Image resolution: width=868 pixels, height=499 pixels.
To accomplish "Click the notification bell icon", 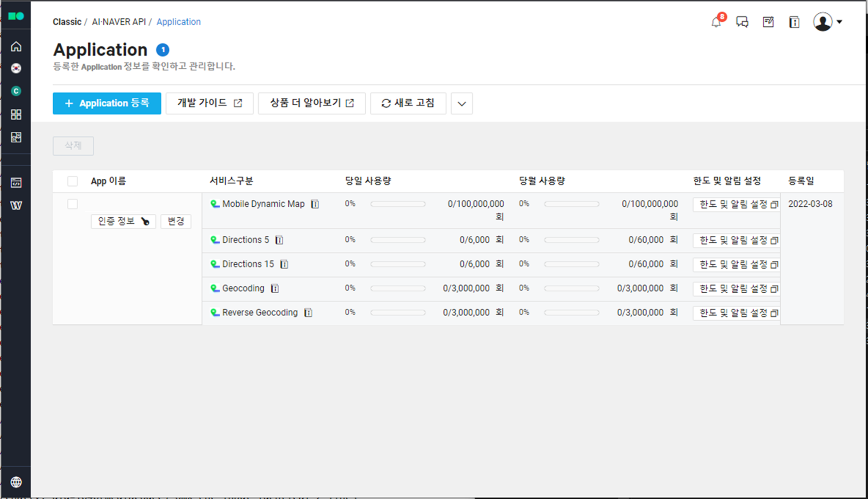I will point(716,22).
